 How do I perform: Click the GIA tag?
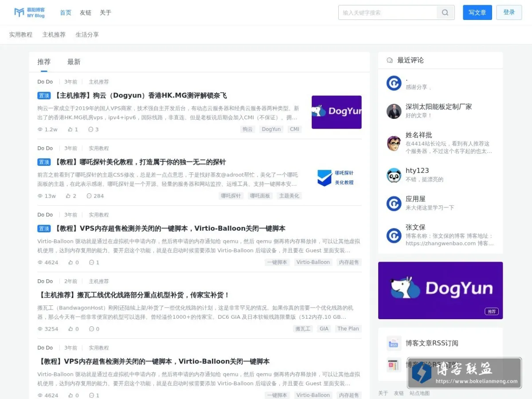tap(324, 329)
